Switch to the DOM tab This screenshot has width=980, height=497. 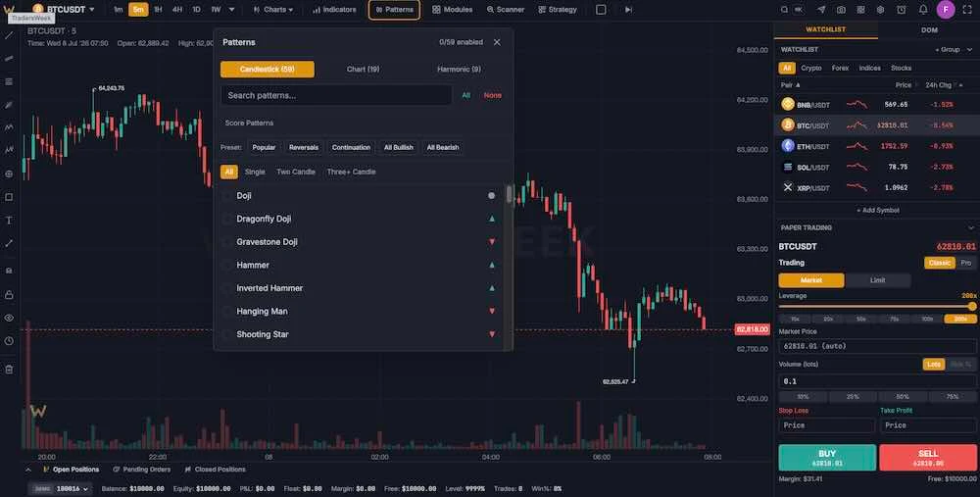pyautogui.click(x=929, y=29)
